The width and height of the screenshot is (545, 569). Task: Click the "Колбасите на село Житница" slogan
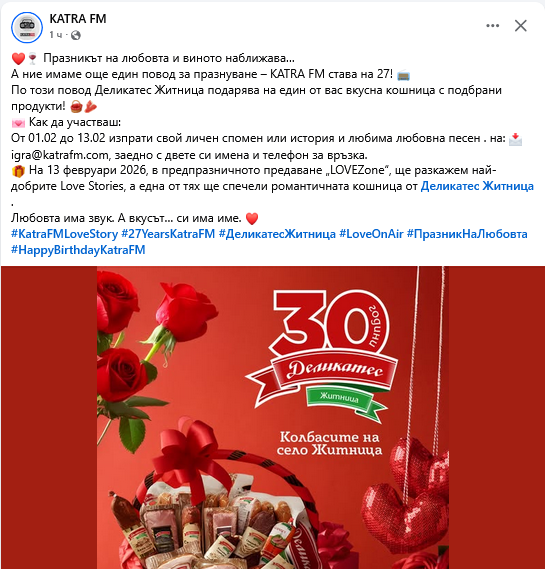coord(329,443)
